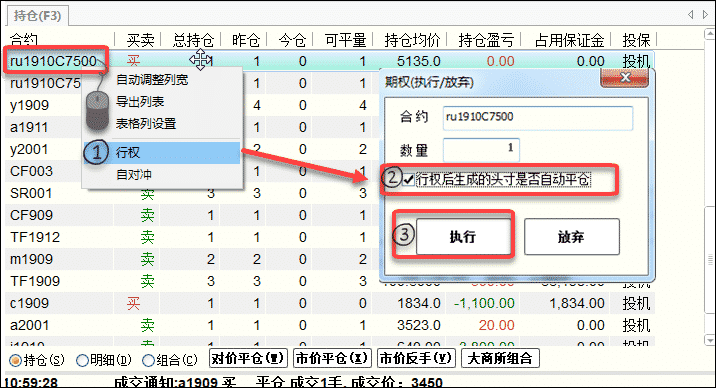
Task: Click the 合约 input field in dialog
Action: 537,118
